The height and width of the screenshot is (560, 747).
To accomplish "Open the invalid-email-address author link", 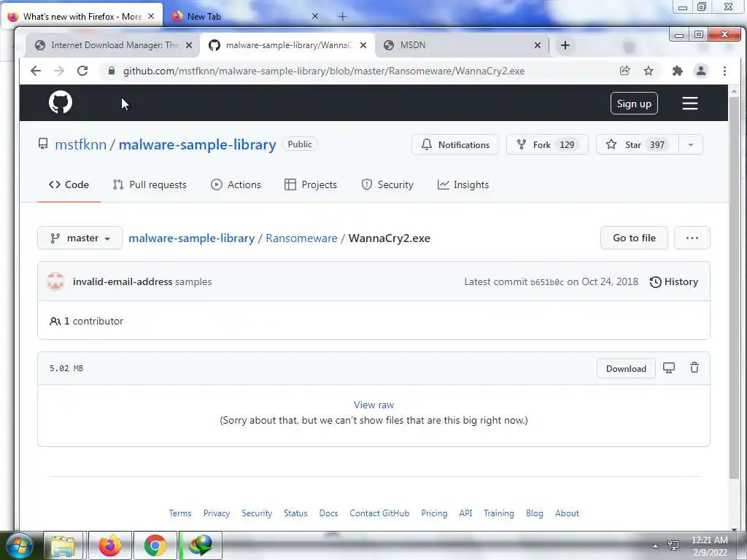I will click(123, 282).
